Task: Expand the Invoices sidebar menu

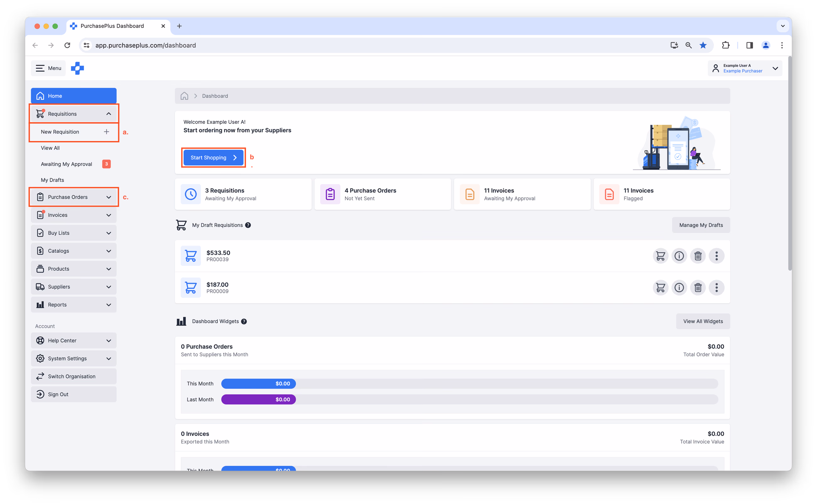Action: (x=74, y=215)
